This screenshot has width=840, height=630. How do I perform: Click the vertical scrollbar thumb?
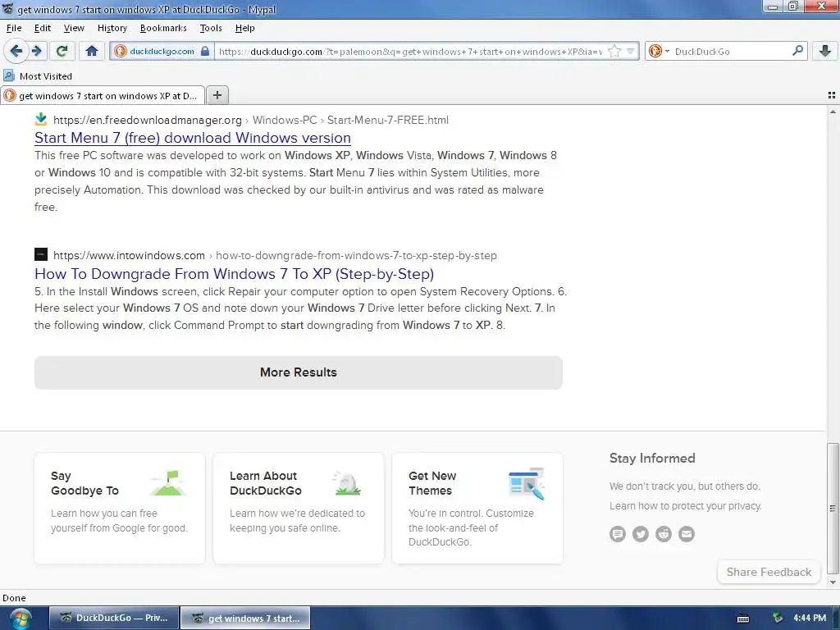[x=833, y=508]
